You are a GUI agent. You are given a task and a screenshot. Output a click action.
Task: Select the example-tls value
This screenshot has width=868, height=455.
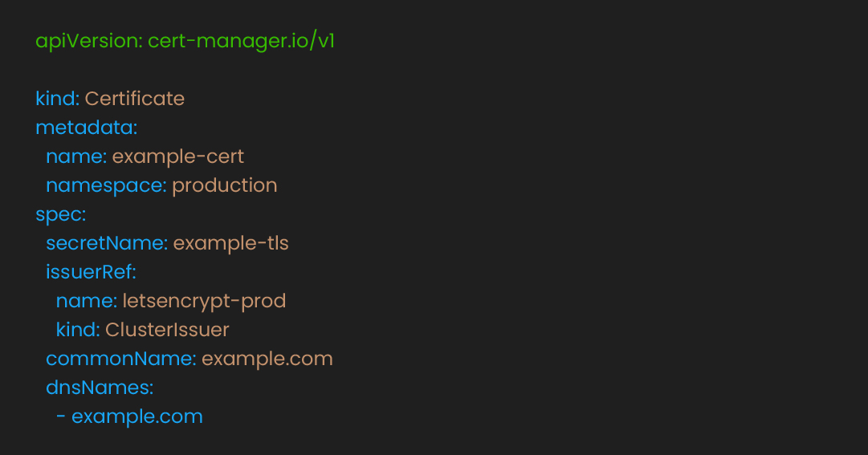(x=230, y=244)
